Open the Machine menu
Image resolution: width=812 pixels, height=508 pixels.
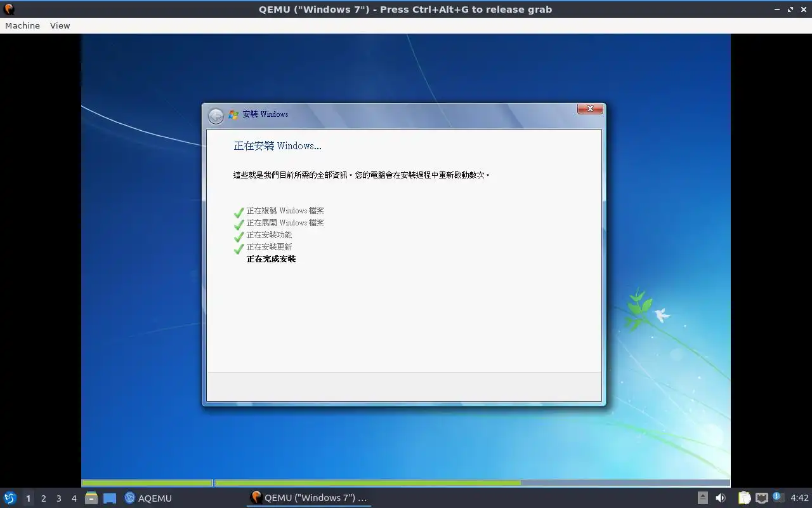[x=22, y=25]
